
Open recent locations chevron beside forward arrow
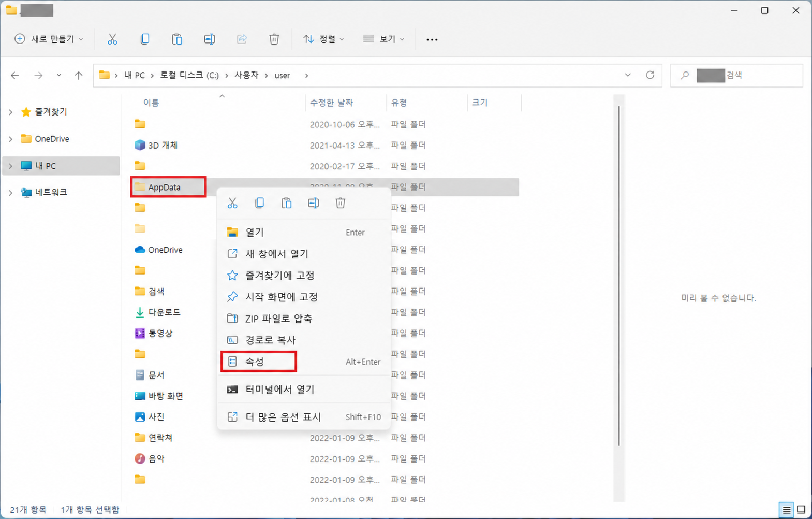point(59,76)
